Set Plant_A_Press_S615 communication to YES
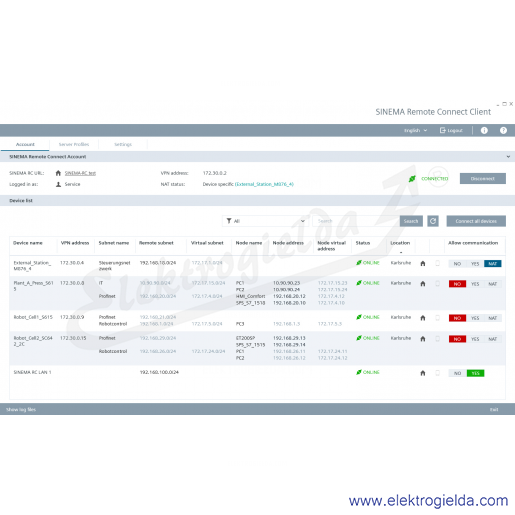 tap(475, 284)
